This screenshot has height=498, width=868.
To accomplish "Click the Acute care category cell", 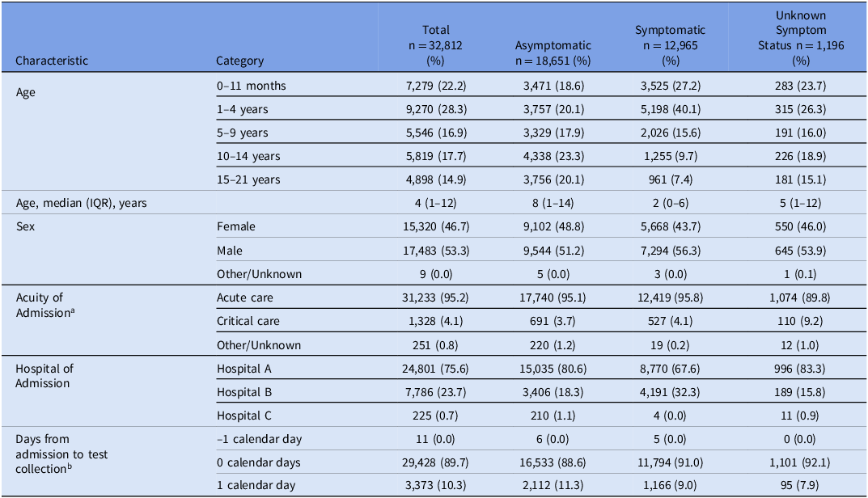I will click(x=243, y=298).
